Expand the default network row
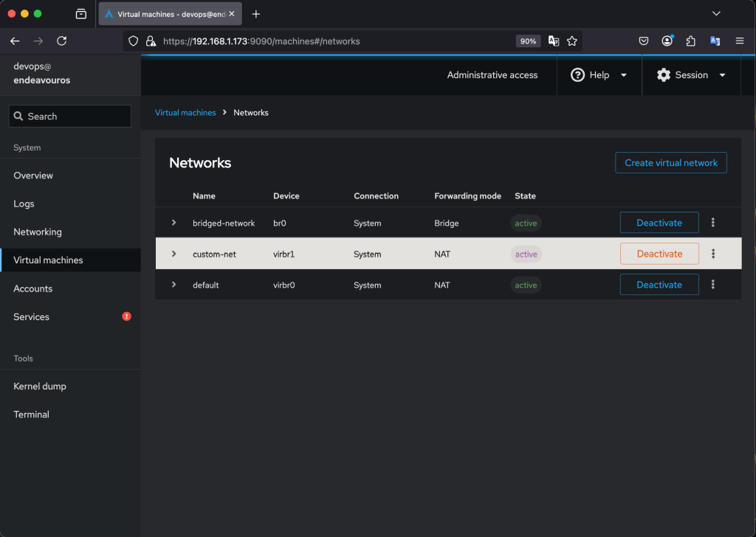756x537 pixels. pos(174,285)
